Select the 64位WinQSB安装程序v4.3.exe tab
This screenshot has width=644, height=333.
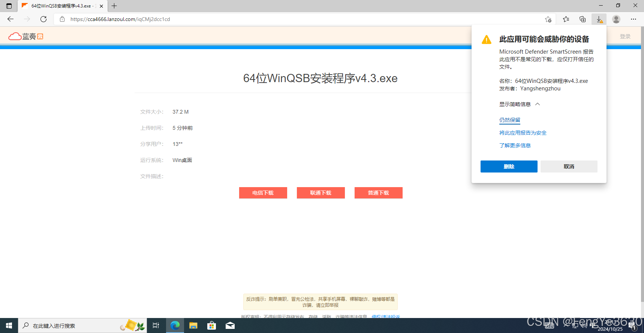pos(63,6)
